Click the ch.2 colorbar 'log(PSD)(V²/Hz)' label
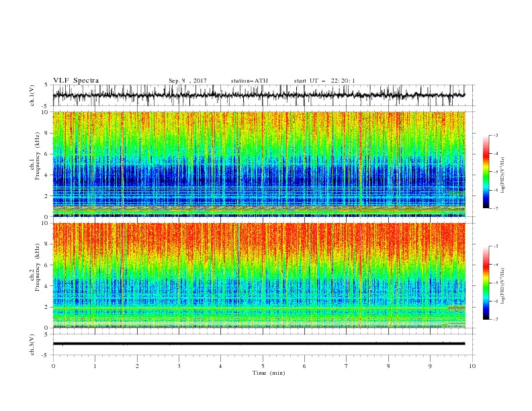The height and width of the screenshot is (411, 532). [x=503, y=285]
